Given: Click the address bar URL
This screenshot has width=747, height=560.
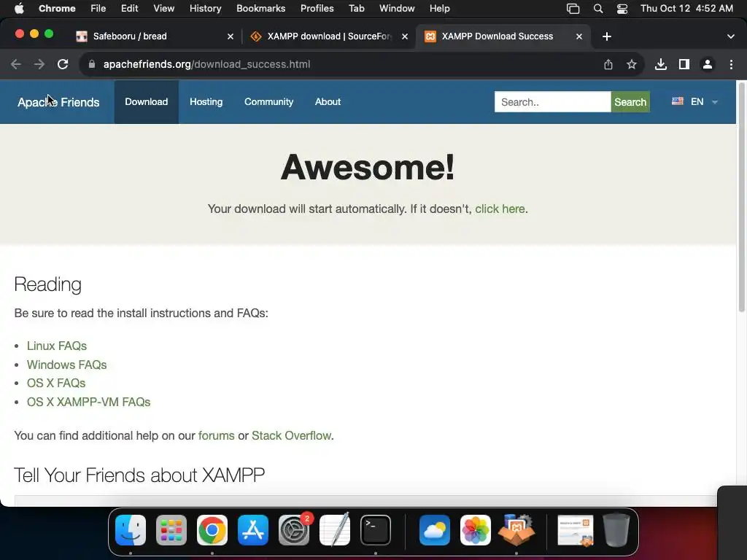Looking at the screenshot, I should [x=206, y=64].
